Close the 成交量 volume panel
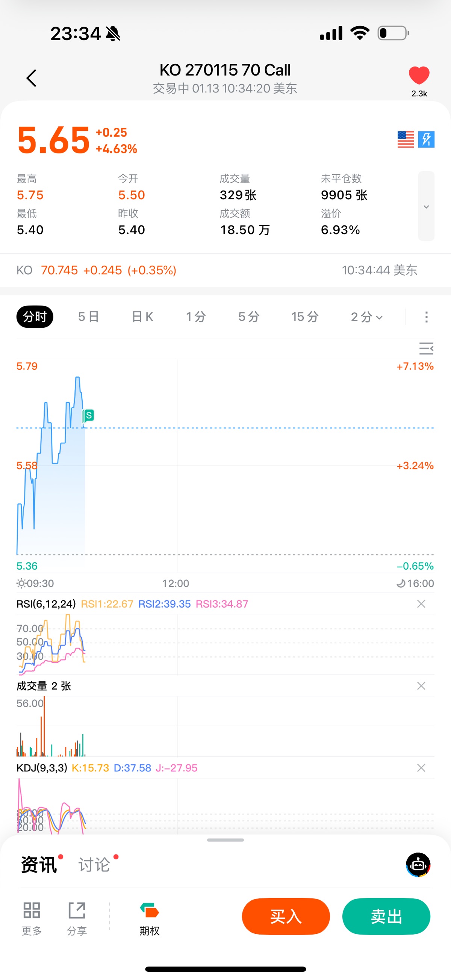 click(x=421, y=685)
